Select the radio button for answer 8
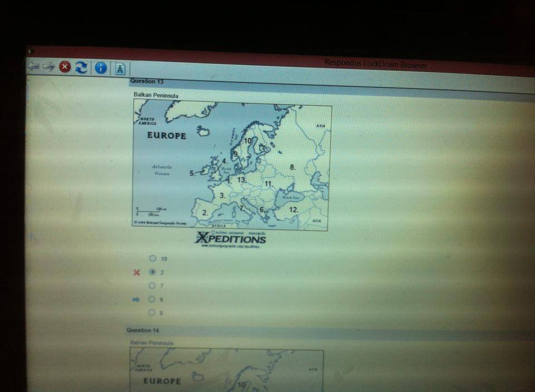 (x=152, y=312)
